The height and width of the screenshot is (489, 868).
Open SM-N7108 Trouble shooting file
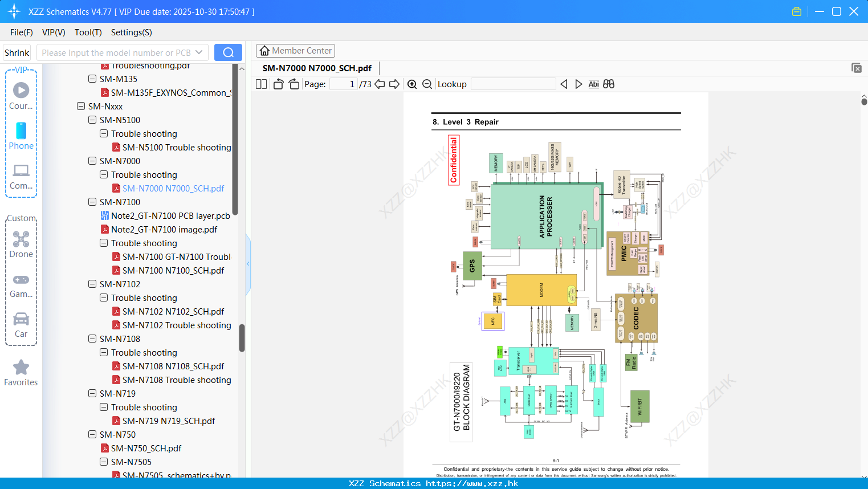pyautogui.click(x=177, y=380)
